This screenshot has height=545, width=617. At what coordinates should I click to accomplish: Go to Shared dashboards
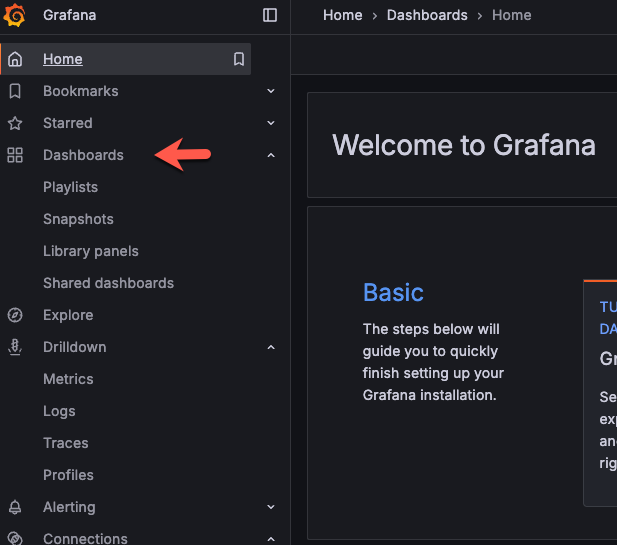[108, 283]
